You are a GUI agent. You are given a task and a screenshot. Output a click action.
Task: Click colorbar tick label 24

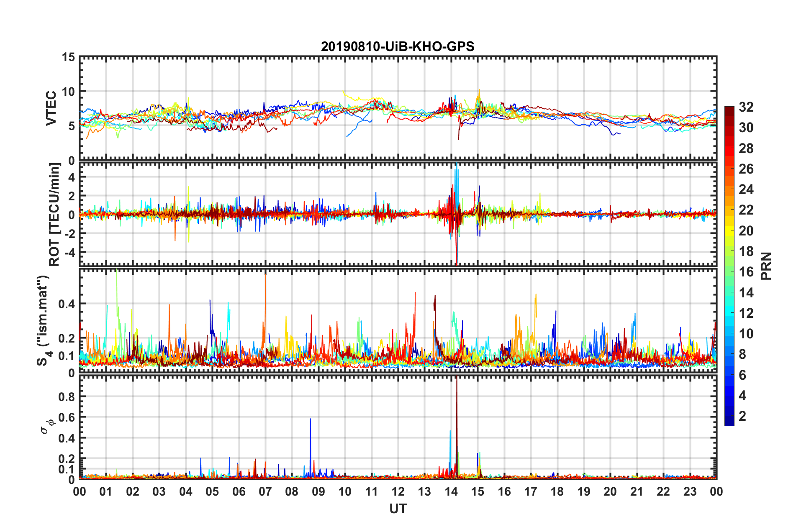746,189
